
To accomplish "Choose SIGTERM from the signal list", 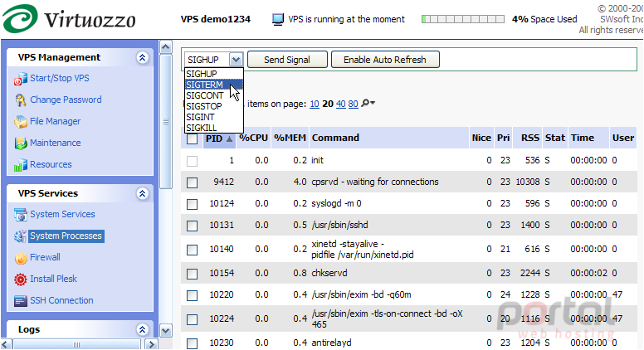I will click(x=214, y=85).
